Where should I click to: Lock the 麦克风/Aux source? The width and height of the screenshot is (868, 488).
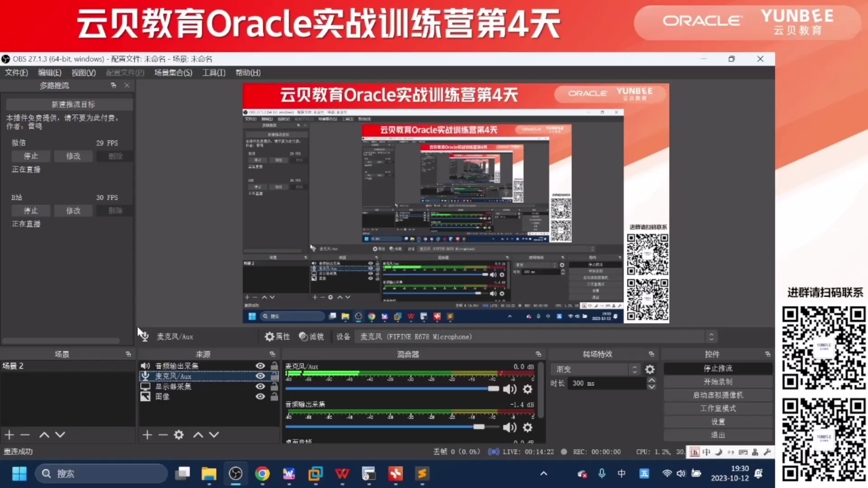274,376
